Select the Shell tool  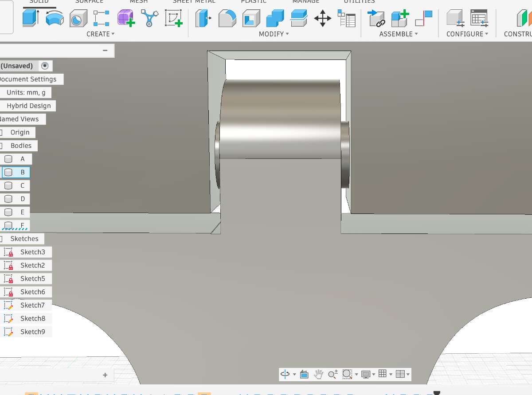coord(251,19)
